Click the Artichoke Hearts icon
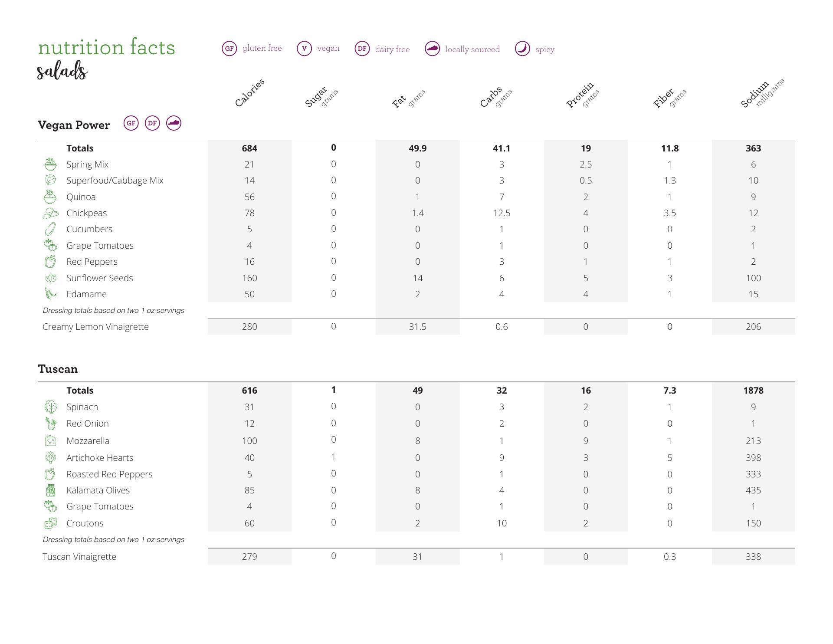833x644 pixels. click(x=51, y=457)
